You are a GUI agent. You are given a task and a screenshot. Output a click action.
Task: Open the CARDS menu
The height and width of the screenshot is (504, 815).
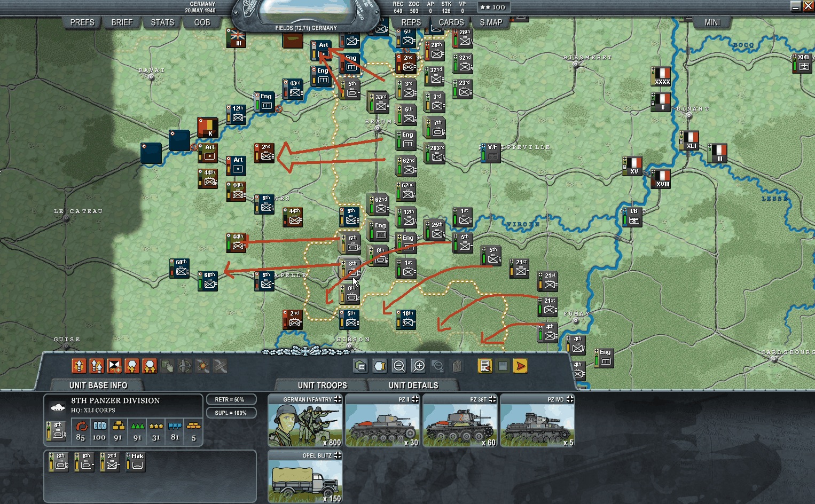tap(451, 22)
